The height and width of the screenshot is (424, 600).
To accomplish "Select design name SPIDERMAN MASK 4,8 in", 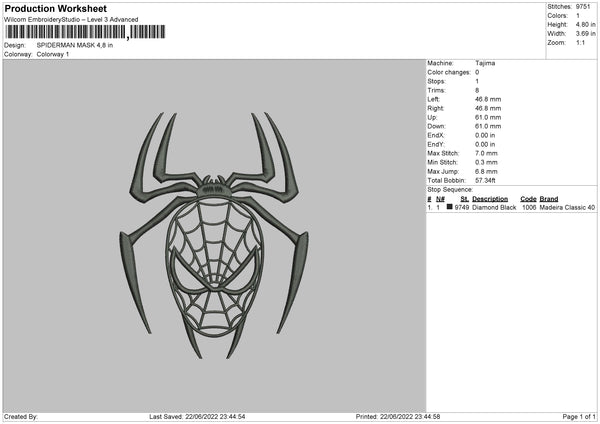I will (x=75, y=45).
